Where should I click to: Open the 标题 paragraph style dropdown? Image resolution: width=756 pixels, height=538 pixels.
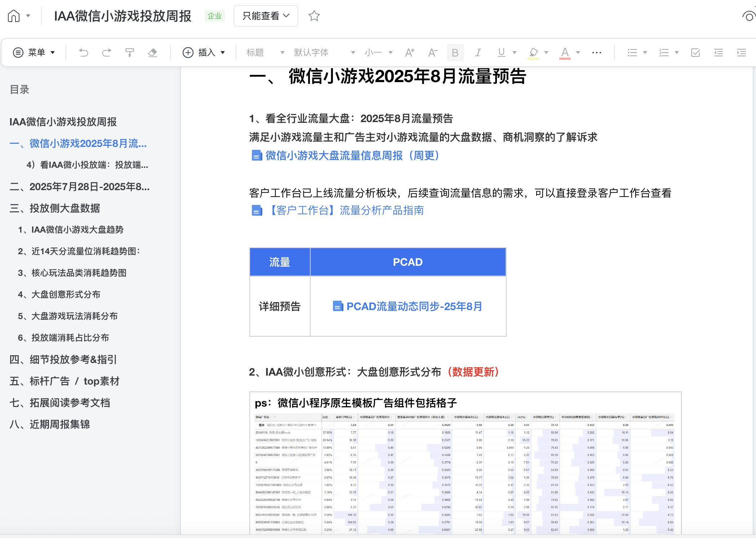click(x=265, y=53)
